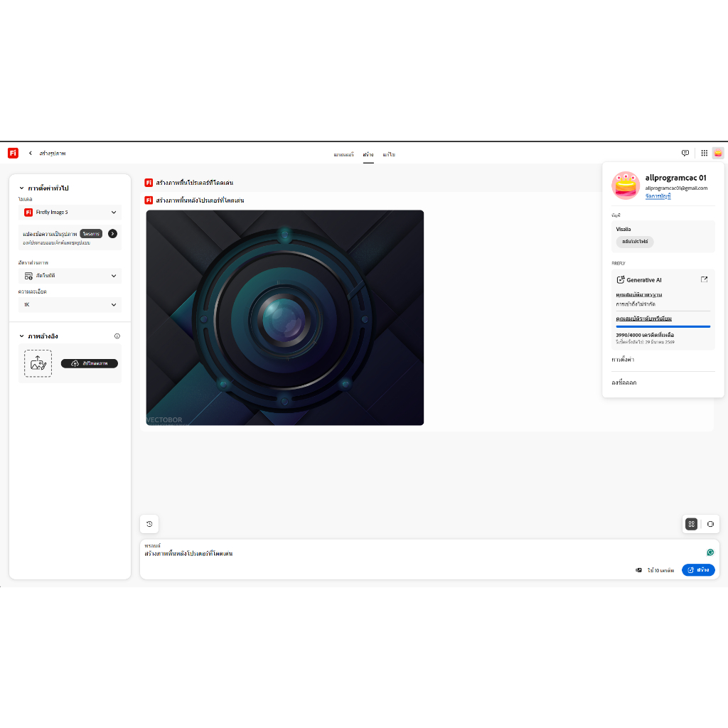Click the blue credits progress bar
Viewport: 728px width, 728px height.
(663, 327)
